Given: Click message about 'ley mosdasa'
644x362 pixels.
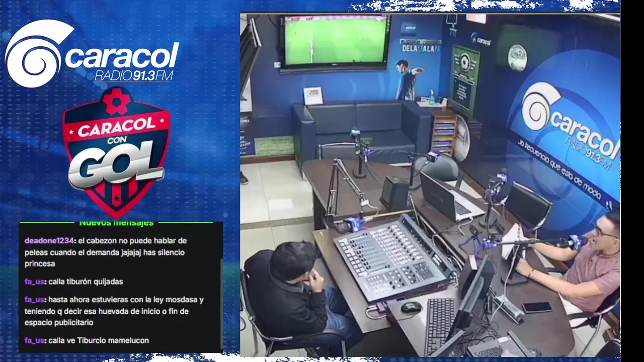Looking at the screenshot, I should coord(114,311).
